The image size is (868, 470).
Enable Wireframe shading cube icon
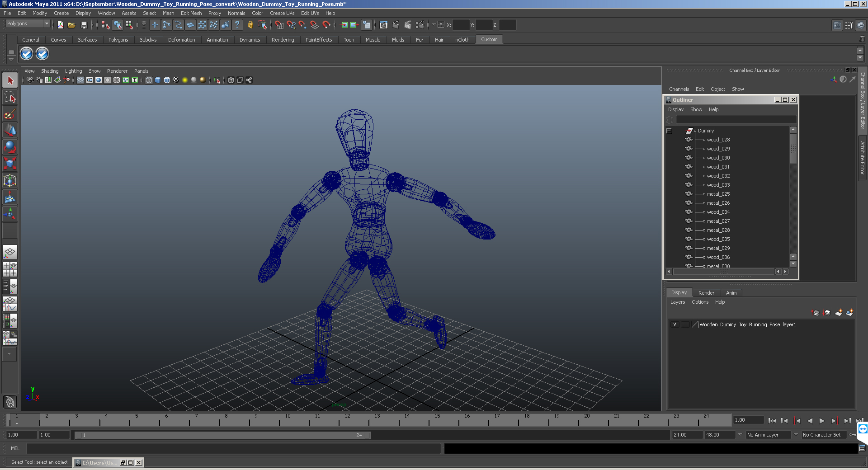[x=149, y=80]
